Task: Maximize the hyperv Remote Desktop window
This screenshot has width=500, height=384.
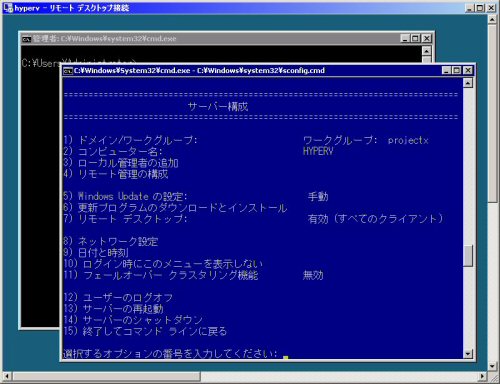Action: (x=480, y=8)
